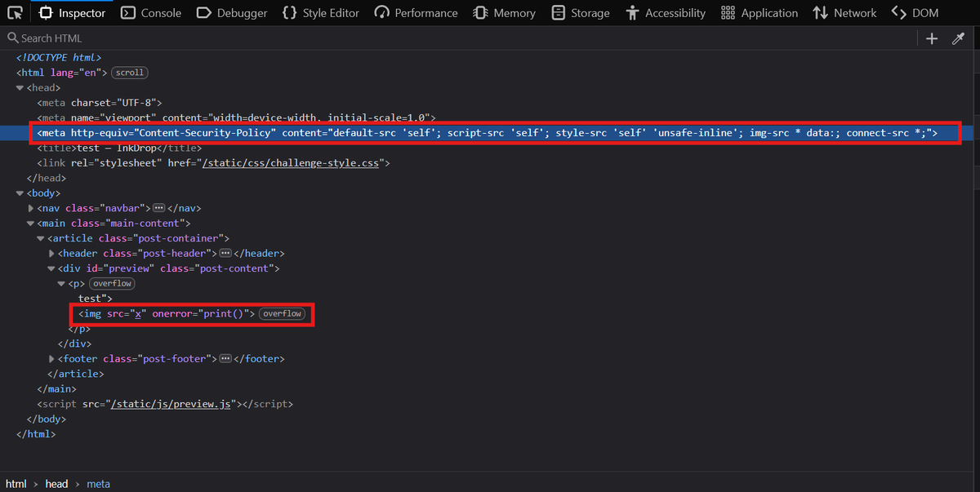This screenshot has width=980, height=492.
Task: Select the closing </html> tag line
Action: point(36,434)
